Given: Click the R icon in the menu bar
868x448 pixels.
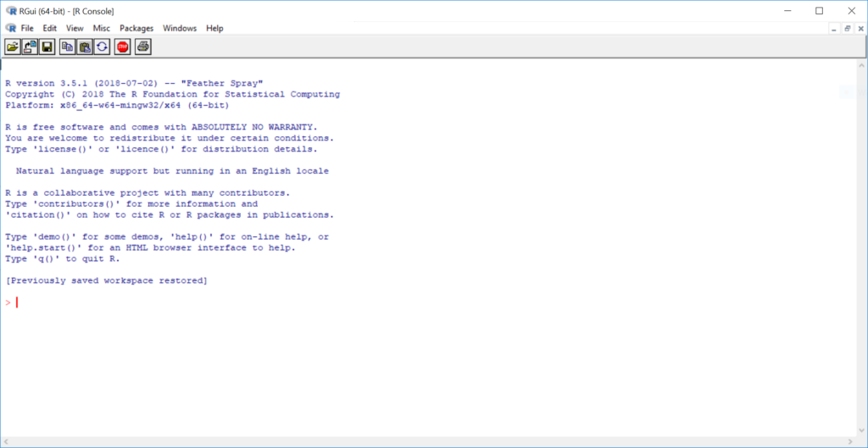Looking at the screenshot, I should (10, 28).
